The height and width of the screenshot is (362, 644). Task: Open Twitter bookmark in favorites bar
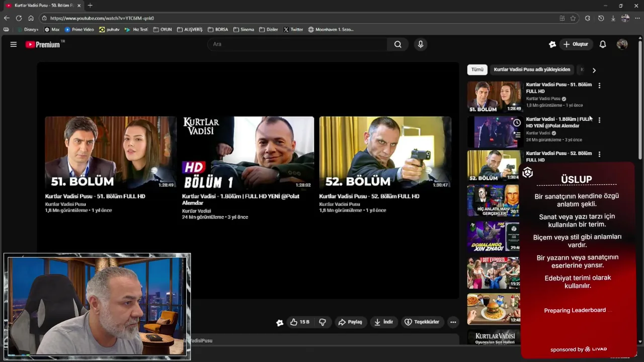pos(293,30)
